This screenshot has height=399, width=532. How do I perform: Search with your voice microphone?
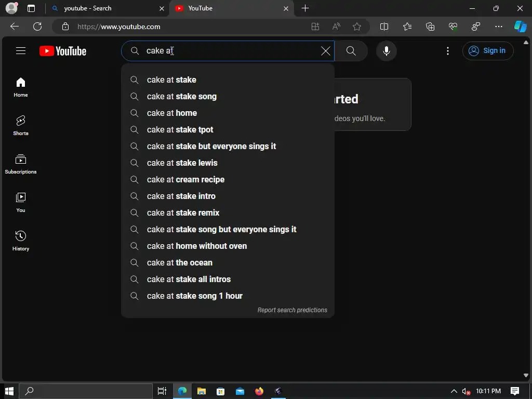click(x=386, y=51)
